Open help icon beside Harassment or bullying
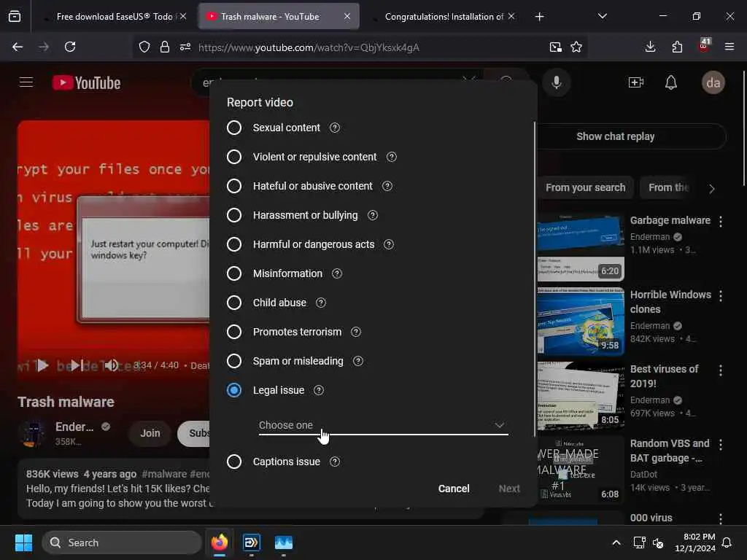The width and height of the screenshot is (747, 560). click(x=373, y=215)
